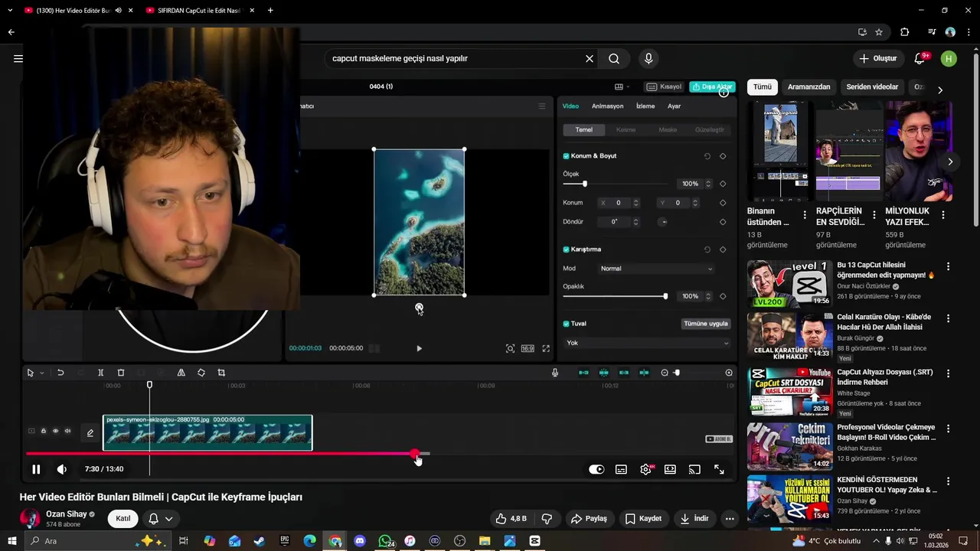Switch to CapCut İzleme tab
The width and height of the screenshot is (980, 551).
(645, 106)
